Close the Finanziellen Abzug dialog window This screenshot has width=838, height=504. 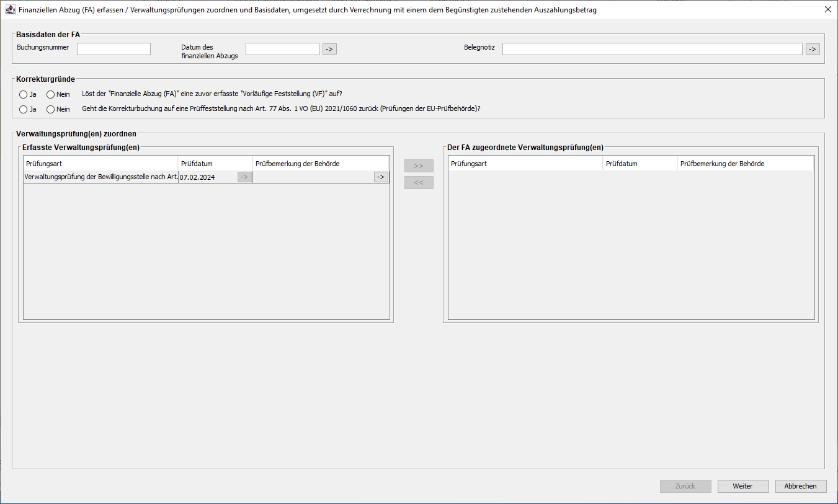click(827, 10)
